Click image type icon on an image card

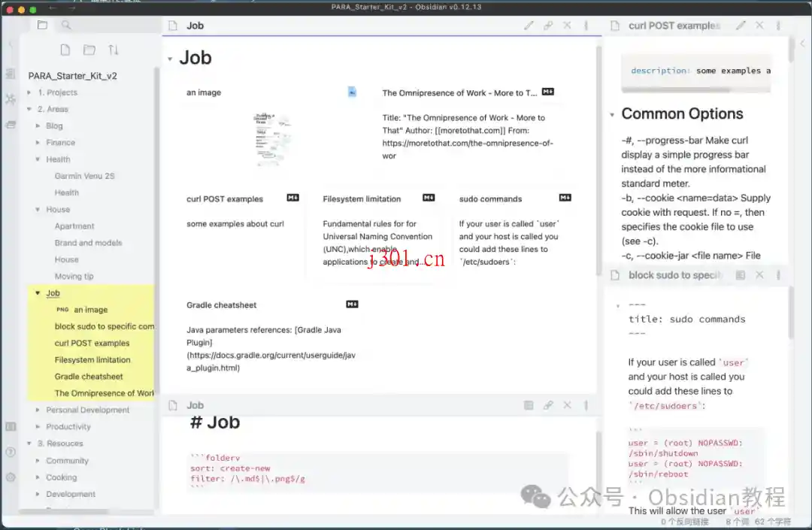(352, 92)
